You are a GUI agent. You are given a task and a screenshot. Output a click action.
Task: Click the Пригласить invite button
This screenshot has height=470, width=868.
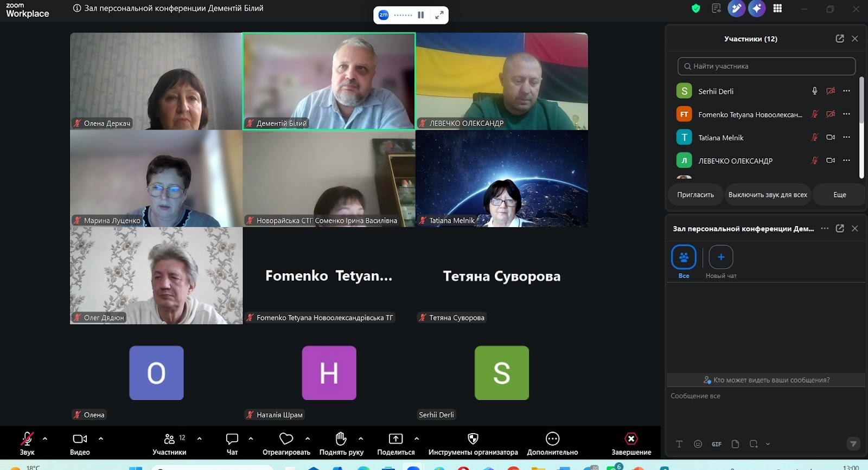(x=695, y=195)
